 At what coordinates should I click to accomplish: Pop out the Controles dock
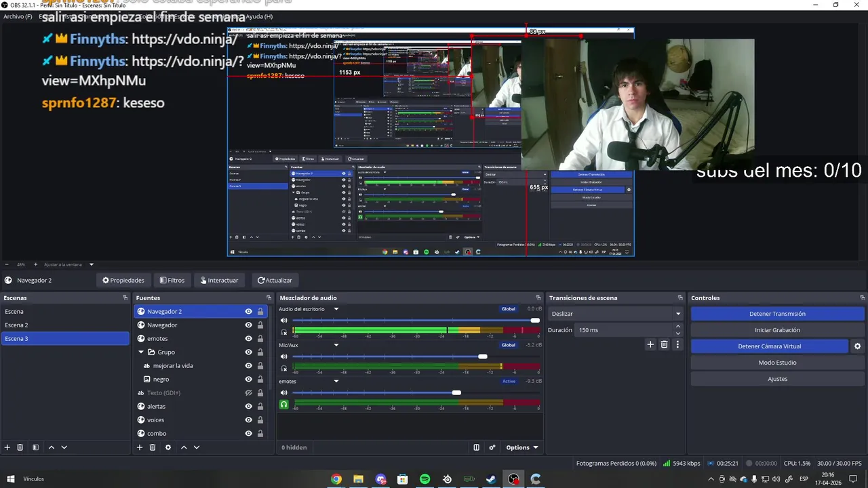click(x=862, y=298)
